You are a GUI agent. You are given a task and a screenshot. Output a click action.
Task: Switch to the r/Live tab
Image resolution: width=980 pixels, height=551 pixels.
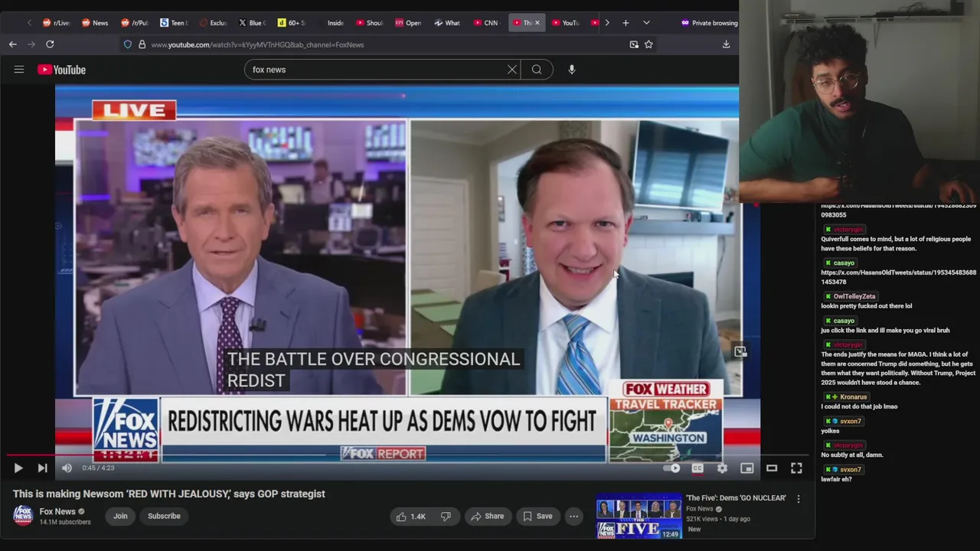(x=57, y=23)
